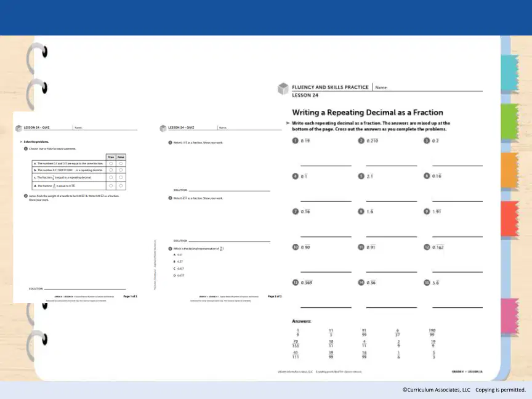Select True for statement b about repeating decimal

(x=111, y=170)
